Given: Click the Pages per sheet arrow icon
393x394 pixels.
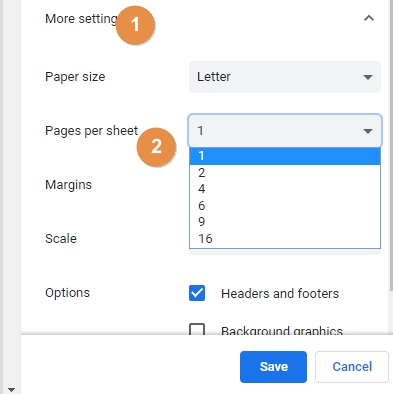Looking at the screenshot, I should coord(368,131).
